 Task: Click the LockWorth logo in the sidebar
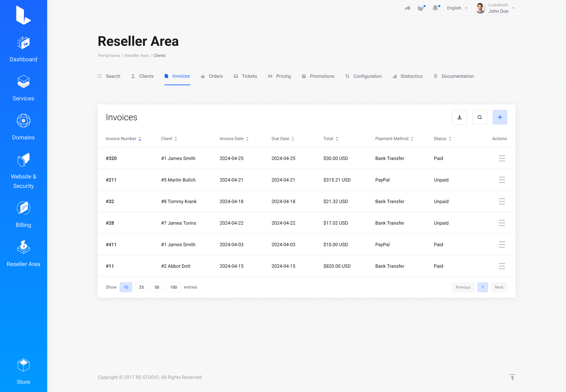click(x=23, y=15)
